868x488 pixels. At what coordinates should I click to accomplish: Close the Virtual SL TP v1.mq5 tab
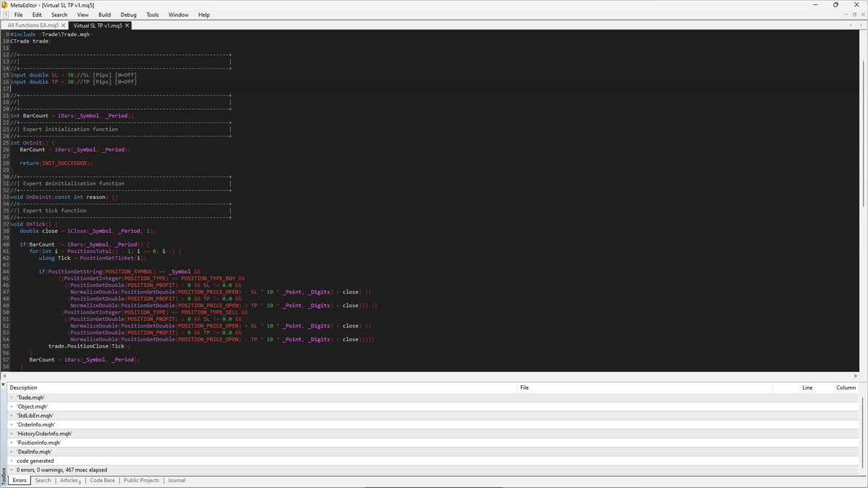127,25
